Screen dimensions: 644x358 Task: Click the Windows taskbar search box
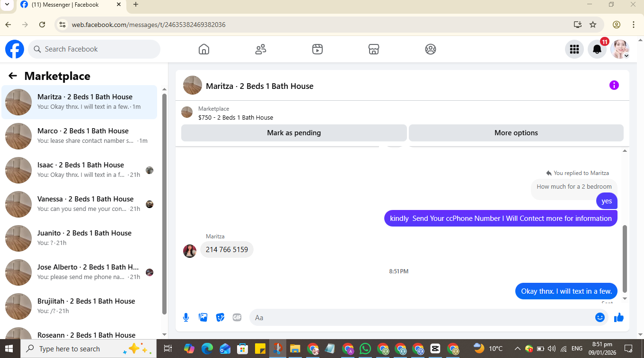[x=88, y=349]
